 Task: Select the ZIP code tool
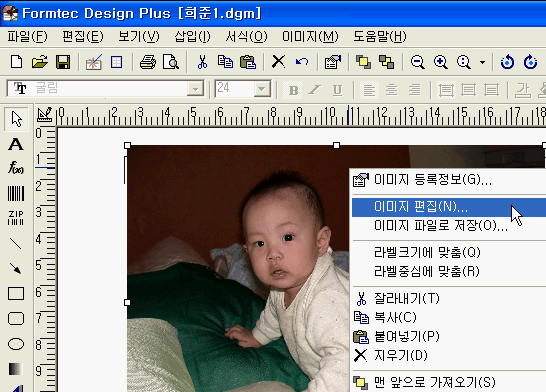pos(16,218)
